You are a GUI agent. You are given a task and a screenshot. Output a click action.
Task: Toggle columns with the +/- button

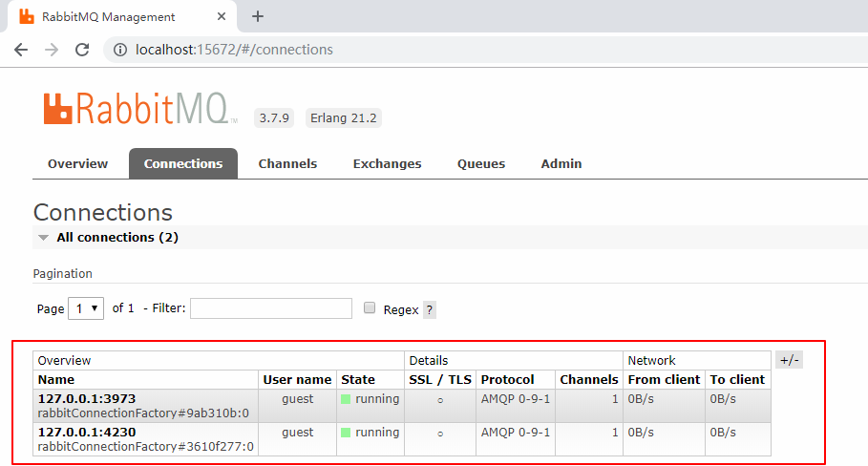point(789,360)
